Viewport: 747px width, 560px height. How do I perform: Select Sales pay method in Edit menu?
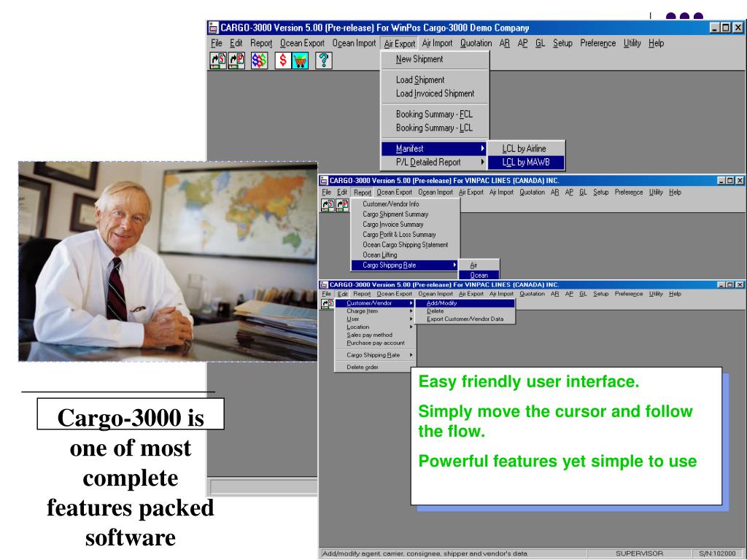coord(374,335)
